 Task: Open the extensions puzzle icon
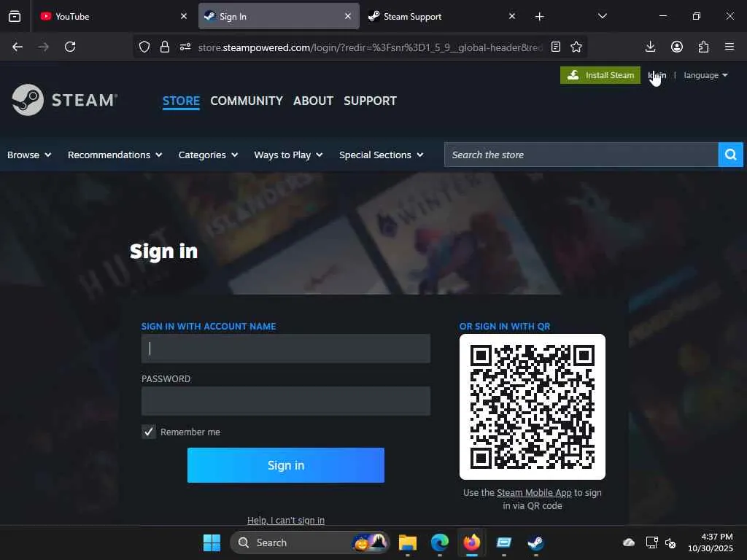[704, 47]
